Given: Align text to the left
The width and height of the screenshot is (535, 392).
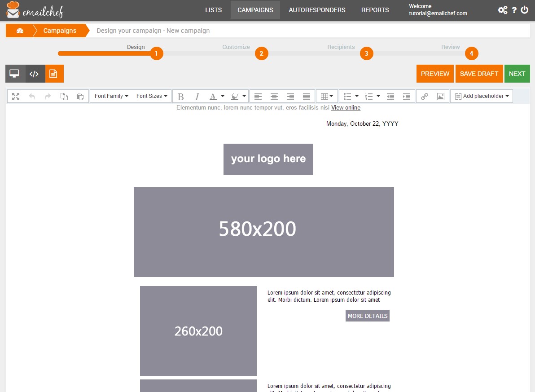Looking at the screenshot, I should click(x=258, y=97).
